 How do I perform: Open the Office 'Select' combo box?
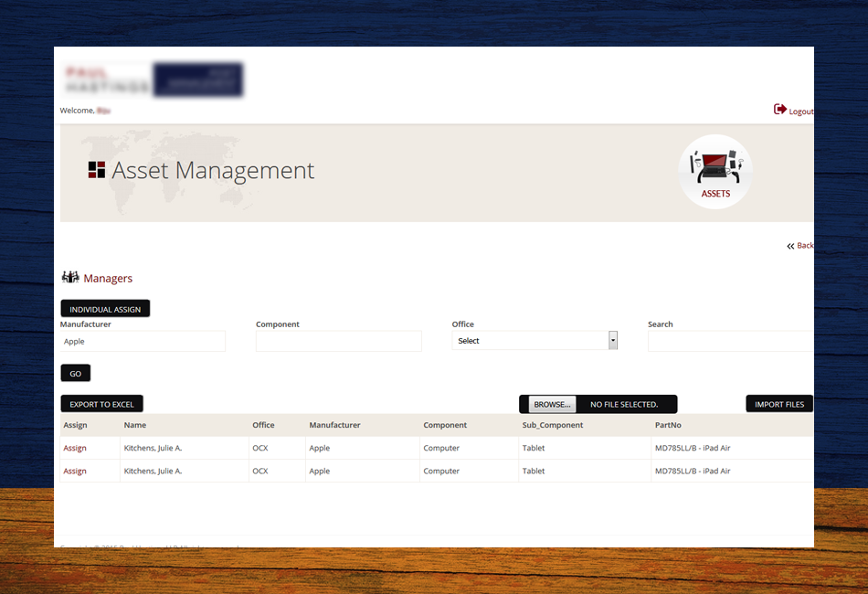(x=530, y=339)
